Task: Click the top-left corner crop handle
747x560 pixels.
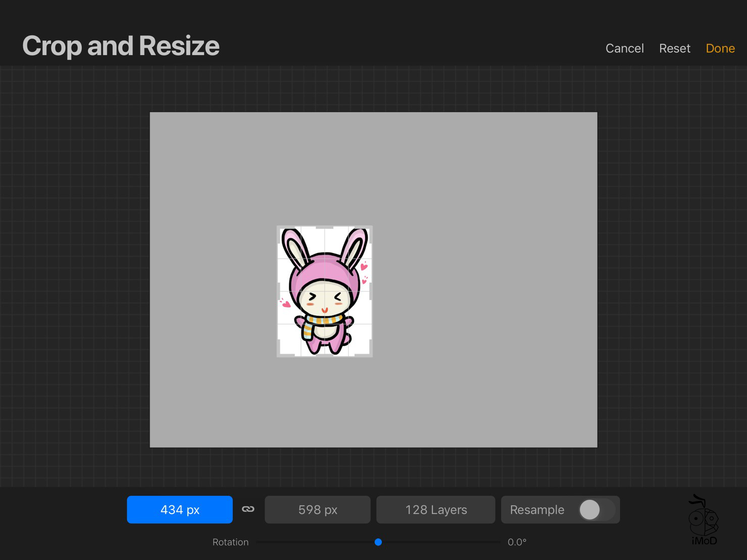Action: (x=278, y=227)
